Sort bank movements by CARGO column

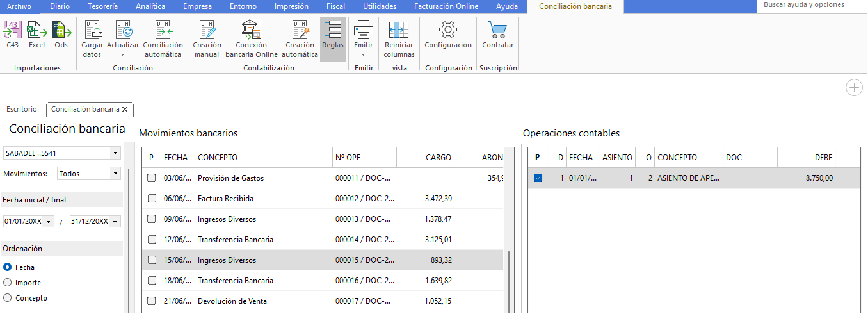point(425,157)
